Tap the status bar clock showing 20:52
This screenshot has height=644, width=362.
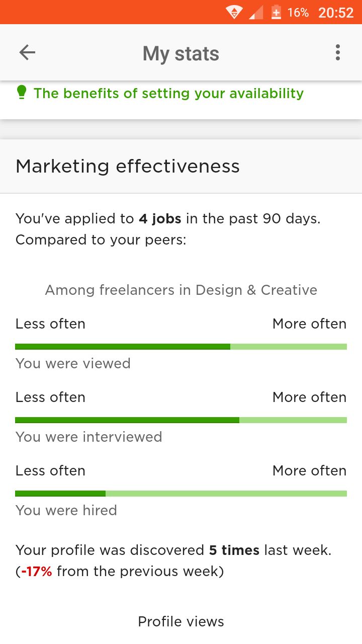click(336, 13)
